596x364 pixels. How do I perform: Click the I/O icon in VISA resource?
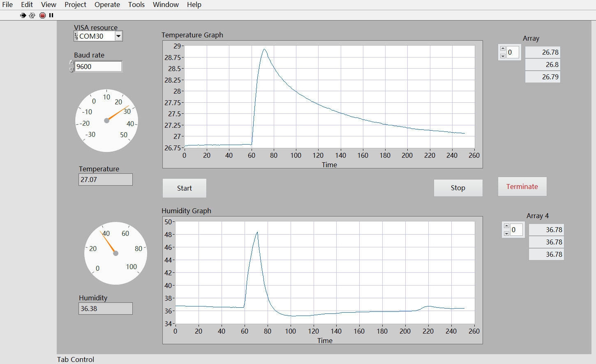click(76, 36)
